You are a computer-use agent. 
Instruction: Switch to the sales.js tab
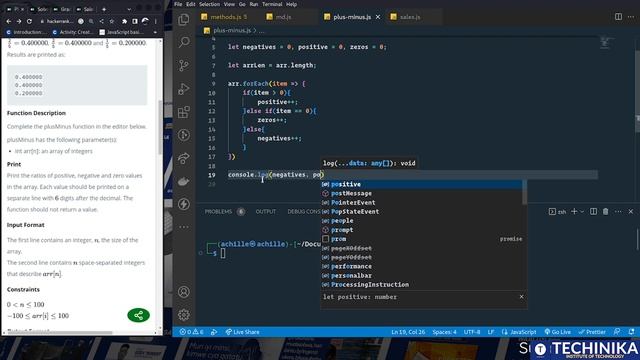click(410, 17)
